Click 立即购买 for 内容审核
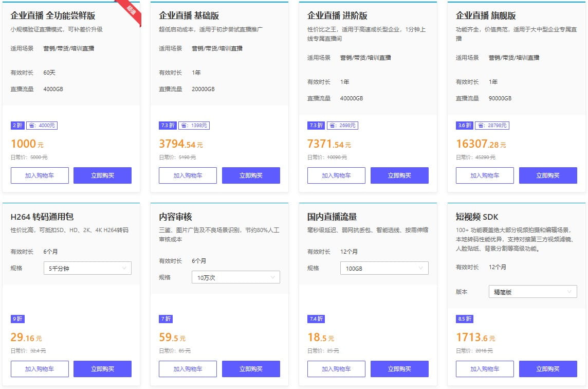 pos(251,368)
